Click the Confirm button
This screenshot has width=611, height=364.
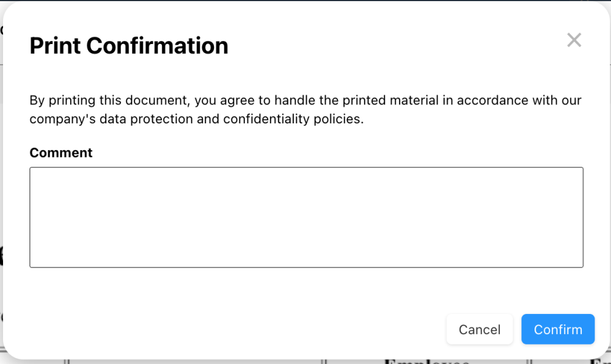click(557, 329)
